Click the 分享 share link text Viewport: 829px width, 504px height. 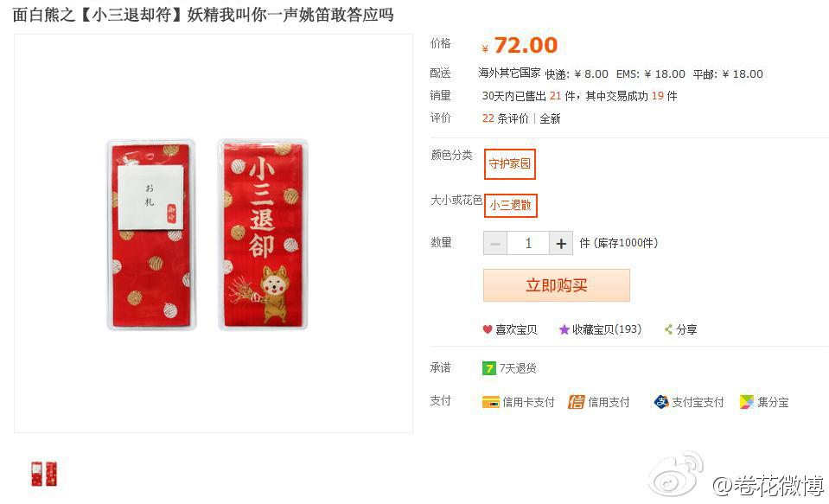click(686, 329)
